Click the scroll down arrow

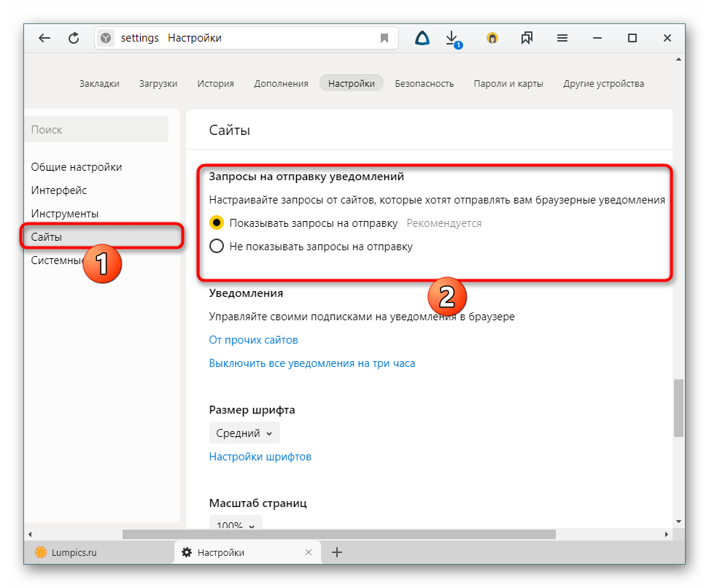(x=678, y=522)
